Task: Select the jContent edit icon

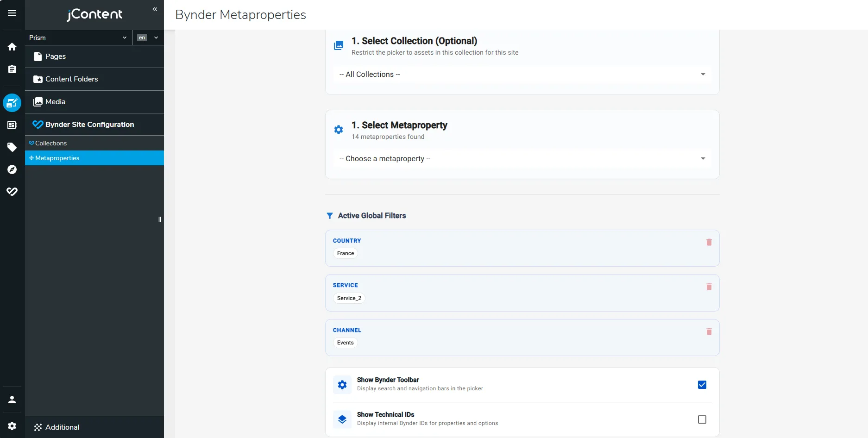Action: pos(12,103)
